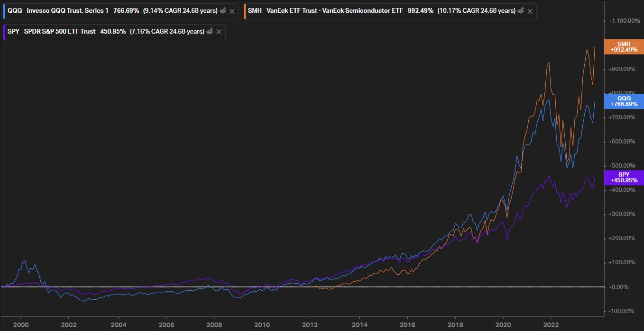
Task: Click the 2022 year label on time axis
Action: (x=551, y=325)
